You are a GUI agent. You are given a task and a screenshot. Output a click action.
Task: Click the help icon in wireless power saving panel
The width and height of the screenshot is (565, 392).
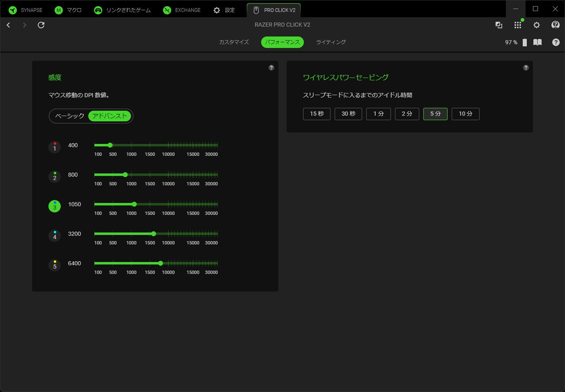(x=526, y=67)
